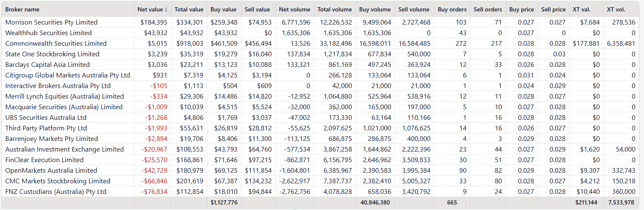
Task: Select Australian Investment Exchange Limited name
Action: tap(64, 149)
